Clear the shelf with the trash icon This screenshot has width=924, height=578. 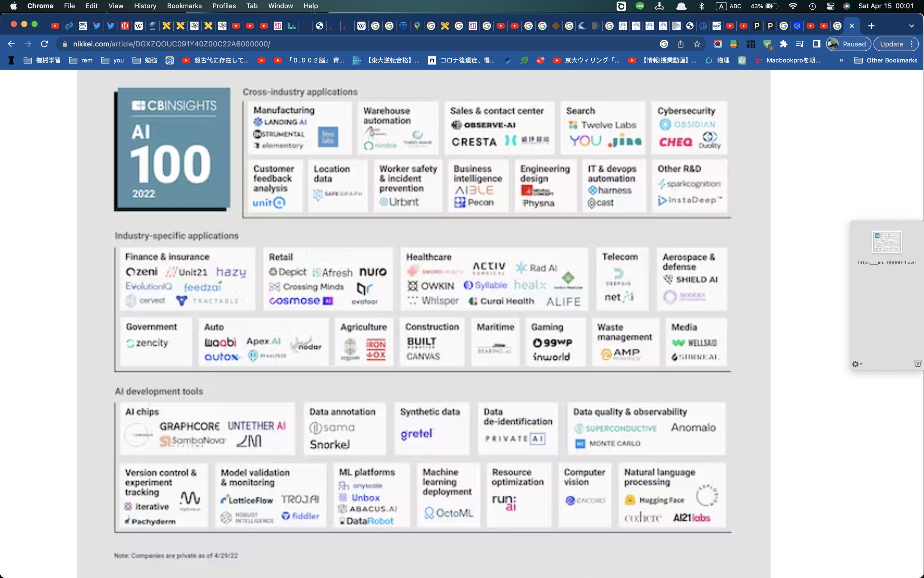918,363
